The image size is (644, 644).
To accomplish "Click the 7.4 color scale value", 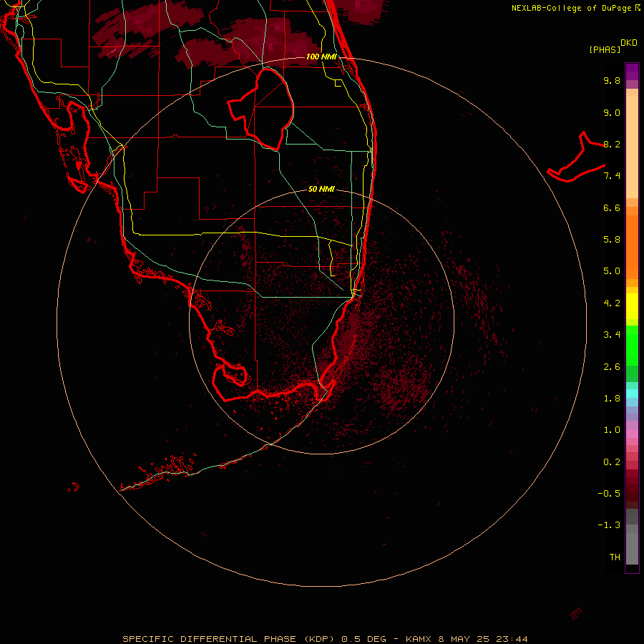I will (612, 176).
